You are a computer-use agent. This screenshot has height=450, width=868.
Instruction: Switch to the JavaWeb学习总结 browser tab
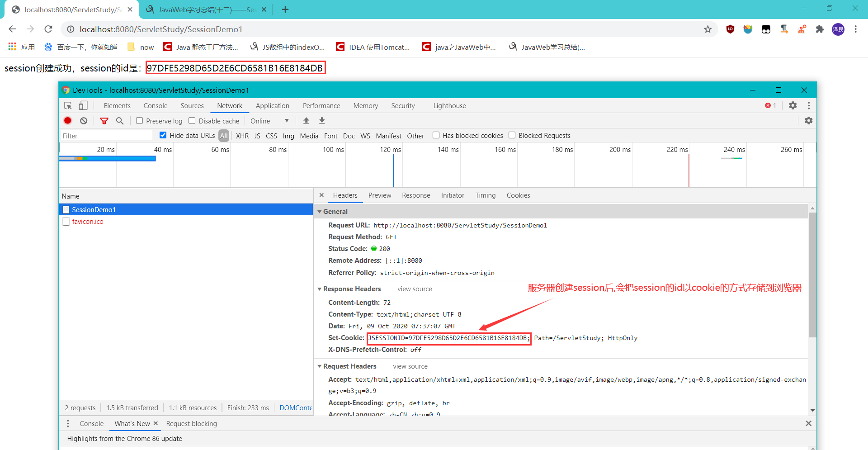tap(207, 9)
